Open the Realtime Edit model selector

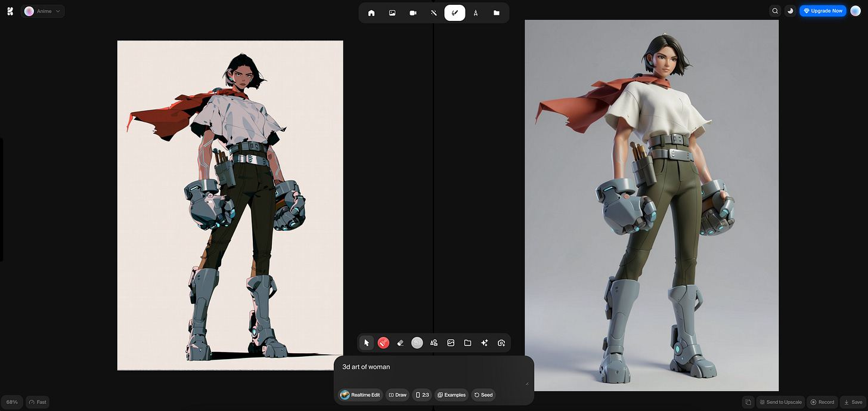[x=361, y=395]
